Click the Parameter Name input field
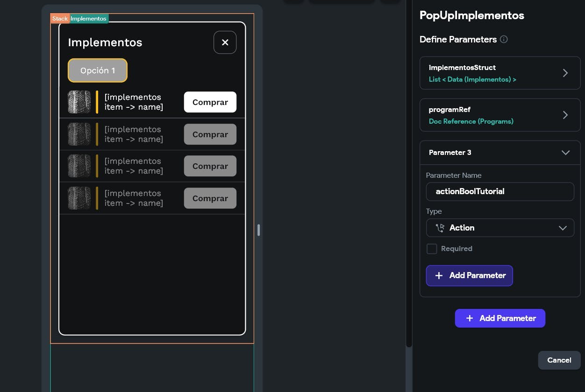This screenshot has width=585, height=392. pos(500,191)
